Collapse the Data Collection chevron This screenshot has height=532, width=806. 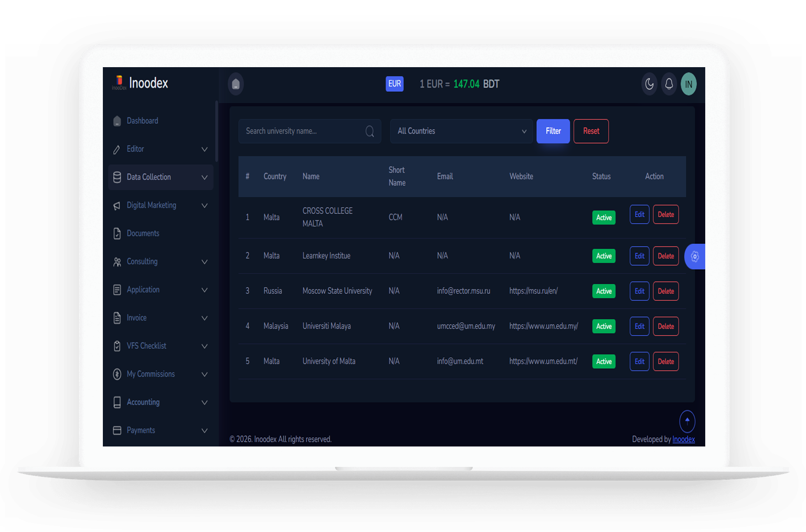(205, 177)
